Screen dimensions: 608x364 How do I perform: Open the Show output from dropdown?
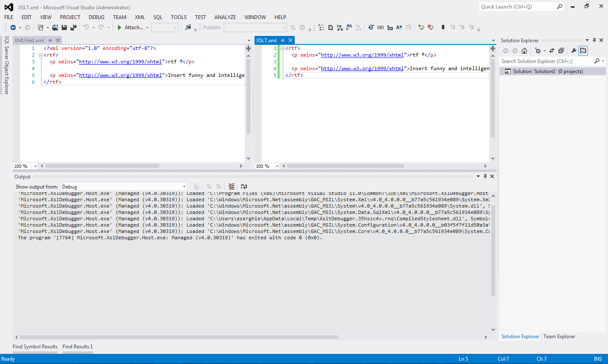pos(183,186)
